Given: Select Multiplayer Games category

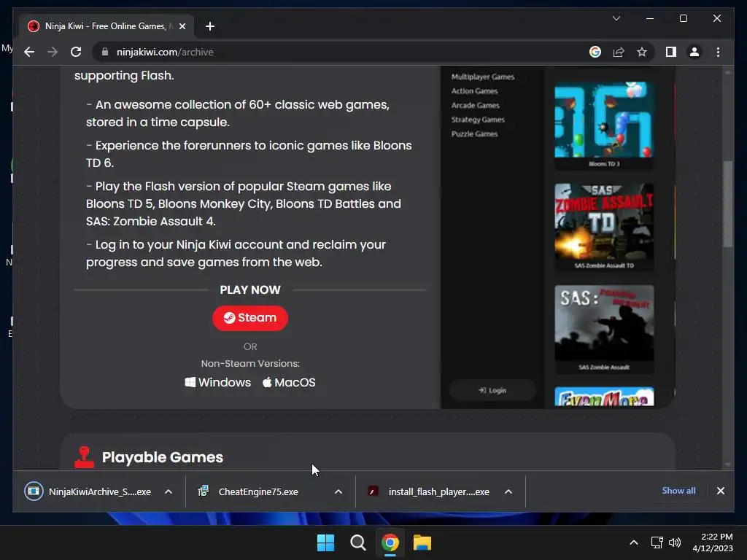Looking at the screenshot, I should pos(483,77).
